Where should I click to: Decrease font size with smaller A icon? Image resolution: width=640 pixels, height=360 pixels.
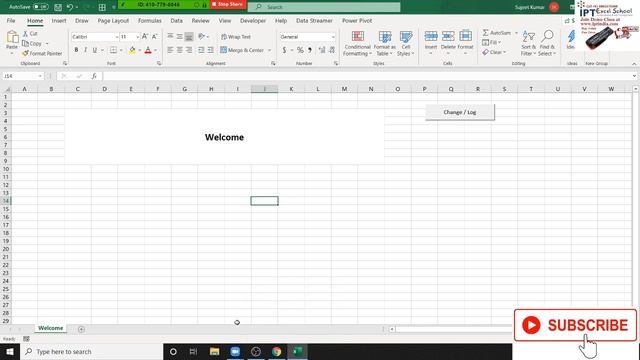click(154, 37)
